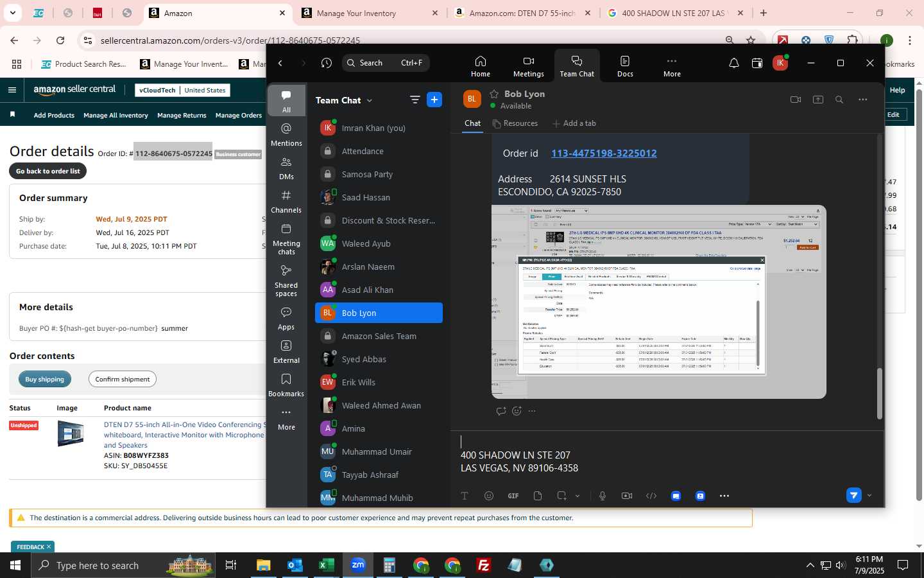This screenshot has height=578, width=924.
Task: Open Zoom Meetings tab
Action: point(528,66)
